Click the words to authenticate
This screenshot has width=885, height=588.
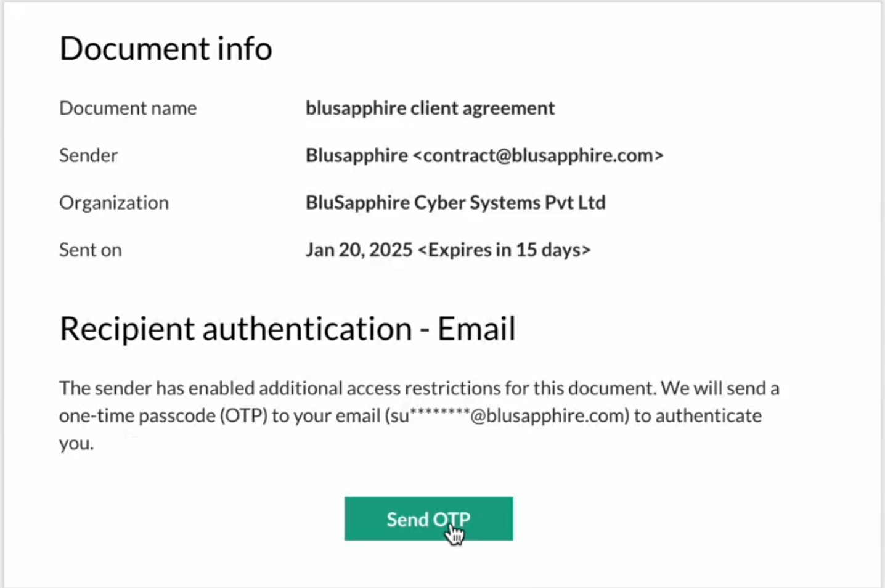[698, 416]
